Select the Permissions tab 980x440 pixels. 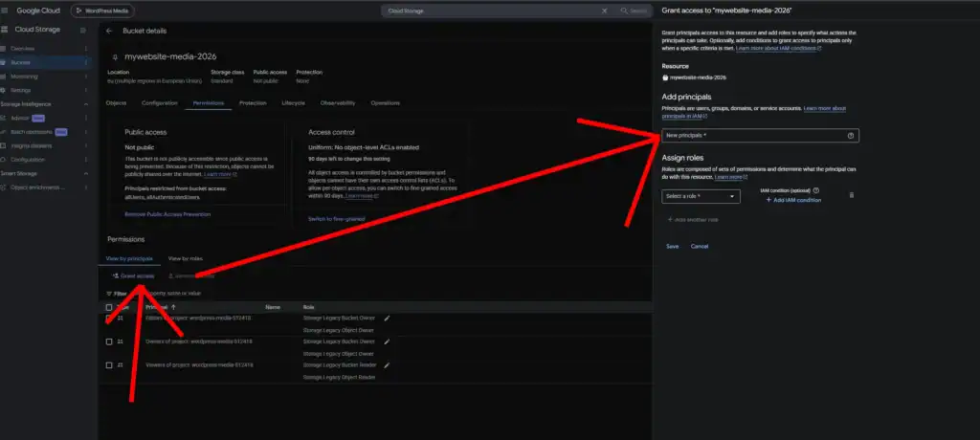pyautogui.click(x=208, y=103)
